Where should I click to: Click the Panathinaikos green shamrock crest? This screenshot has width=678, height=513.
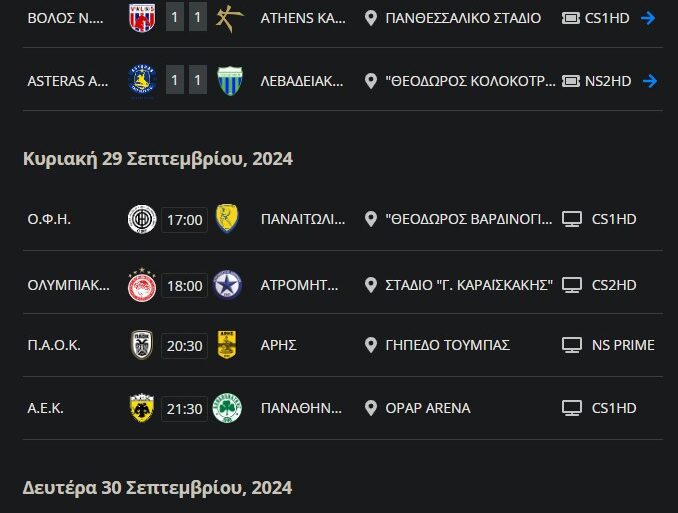tap(228, 408)
